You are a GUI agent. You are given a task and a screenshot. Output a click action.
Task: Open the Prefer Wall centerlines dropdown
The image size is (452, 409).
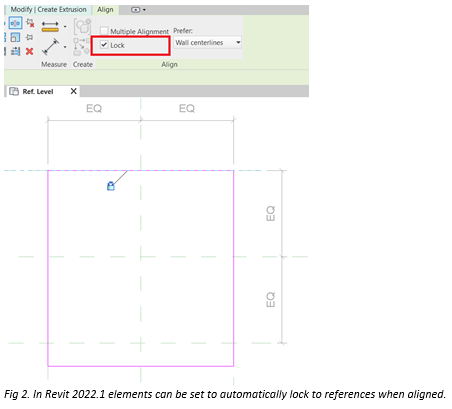coord(207,43)
